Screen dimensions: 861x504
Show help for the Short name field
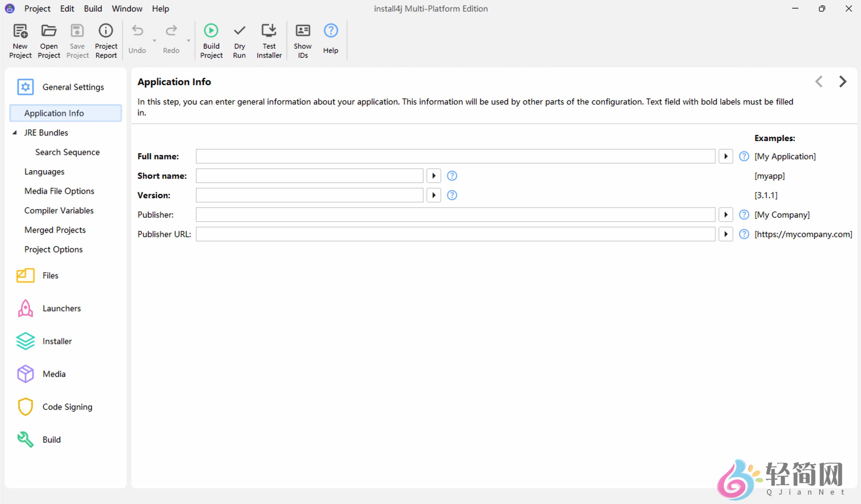point(452,176)
